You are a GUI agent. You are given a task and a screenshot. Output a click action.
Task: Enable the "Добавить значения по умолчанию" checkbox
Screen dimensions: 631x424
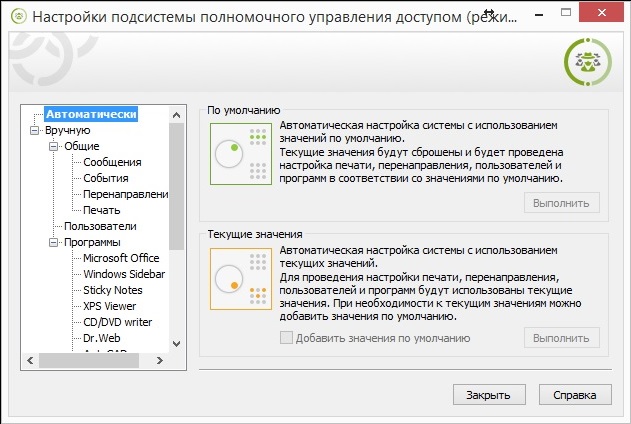tap(288, 337)
